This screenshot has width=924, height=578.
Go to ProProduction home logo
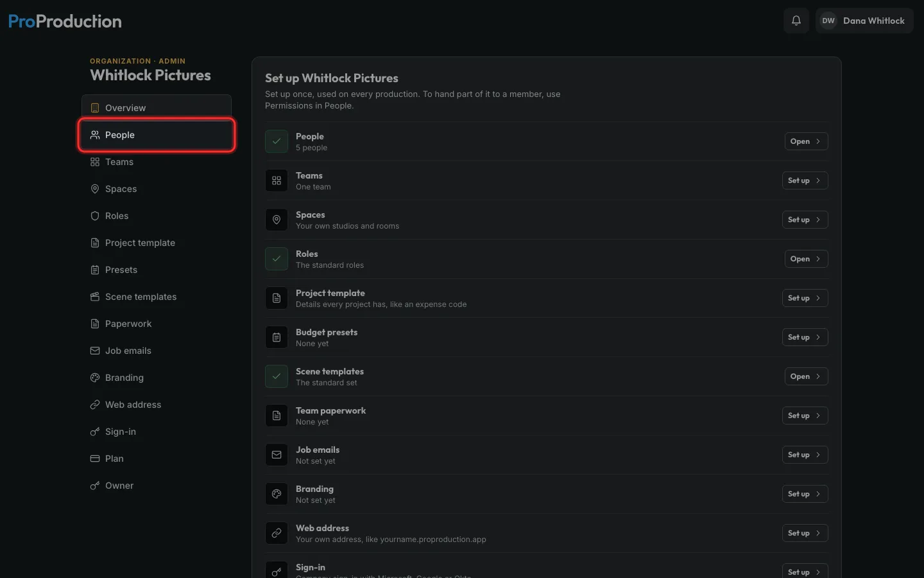(x=65, y=21)
